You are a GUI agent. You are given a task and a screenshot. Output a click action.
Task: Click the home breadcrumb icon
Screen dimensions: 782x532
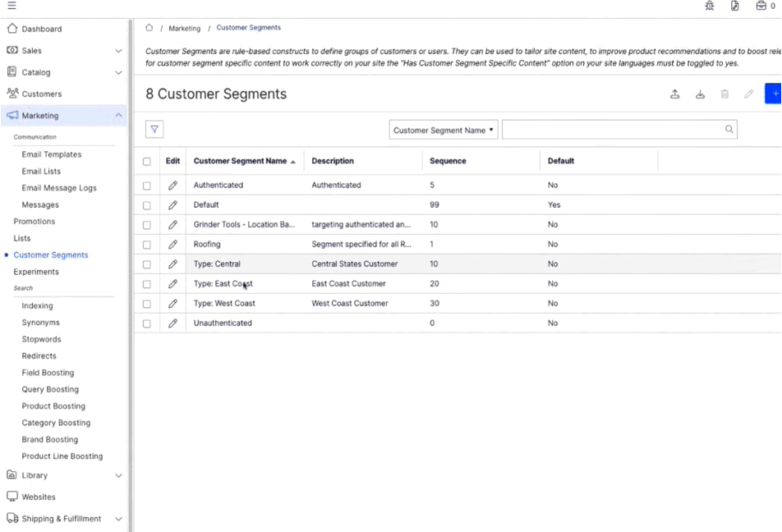149,28
